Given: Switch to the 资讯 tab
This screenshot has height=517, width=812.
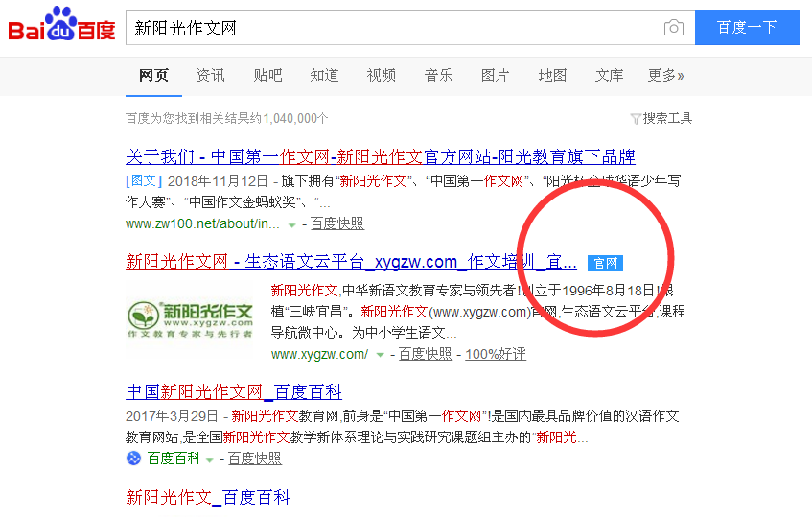Looking at the screenshot, I should coord(210,75).
